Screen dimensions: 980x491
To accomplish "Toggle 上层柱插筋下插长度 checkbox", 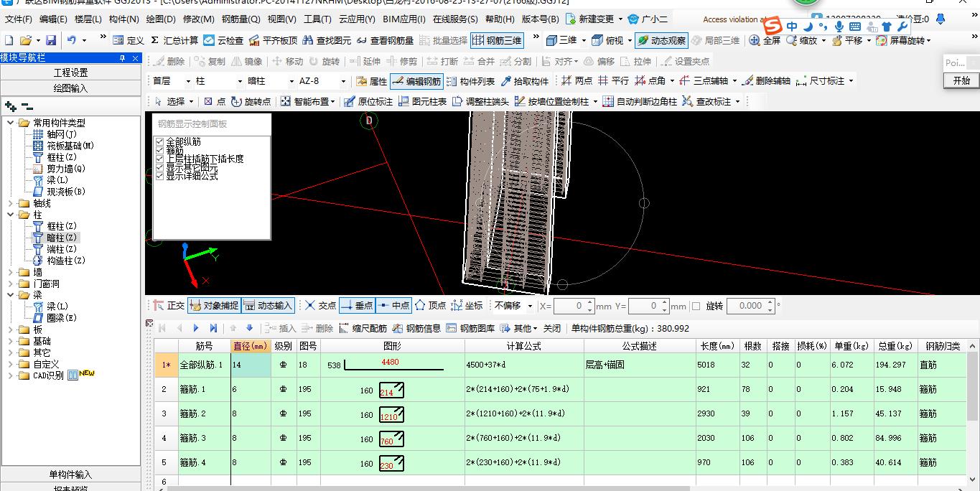I will 160,159.
